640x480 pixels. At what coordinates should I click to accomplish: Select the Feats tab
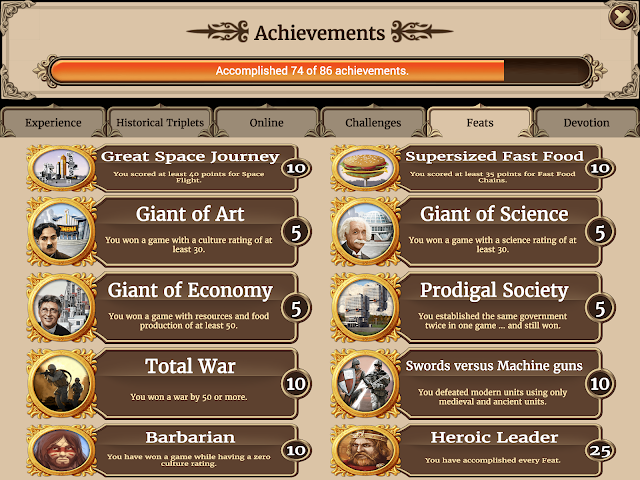[480, 122]
